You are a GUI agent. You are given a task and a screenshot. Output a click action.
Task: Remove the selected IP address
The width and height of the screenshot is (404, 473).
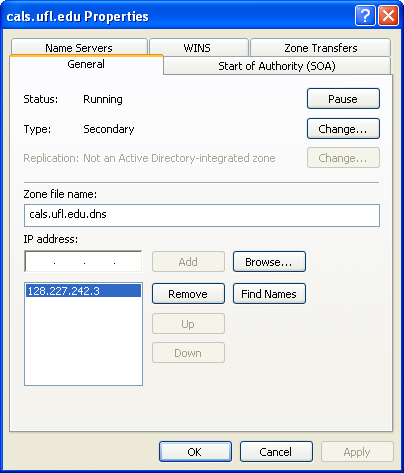click(188, 294)
